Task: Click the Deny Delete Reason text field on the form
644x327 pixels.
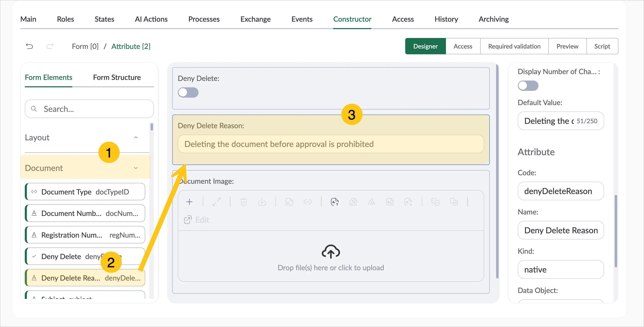Action: tap(331, 144)
